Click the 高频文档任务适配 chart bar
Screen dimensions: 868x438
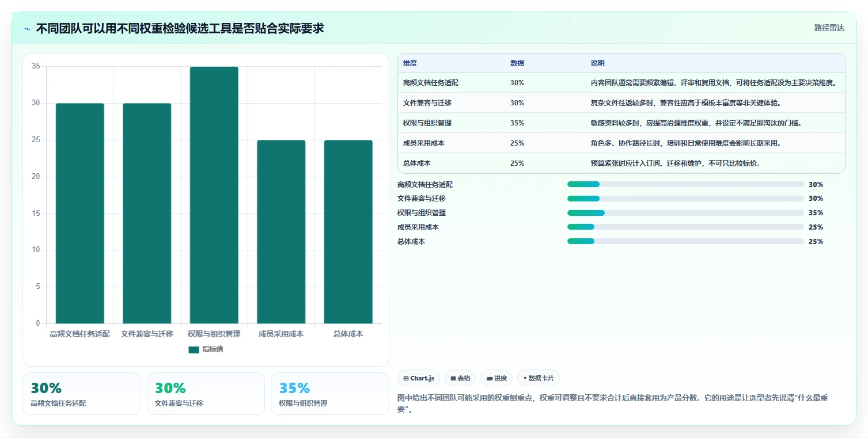[80, 214]
